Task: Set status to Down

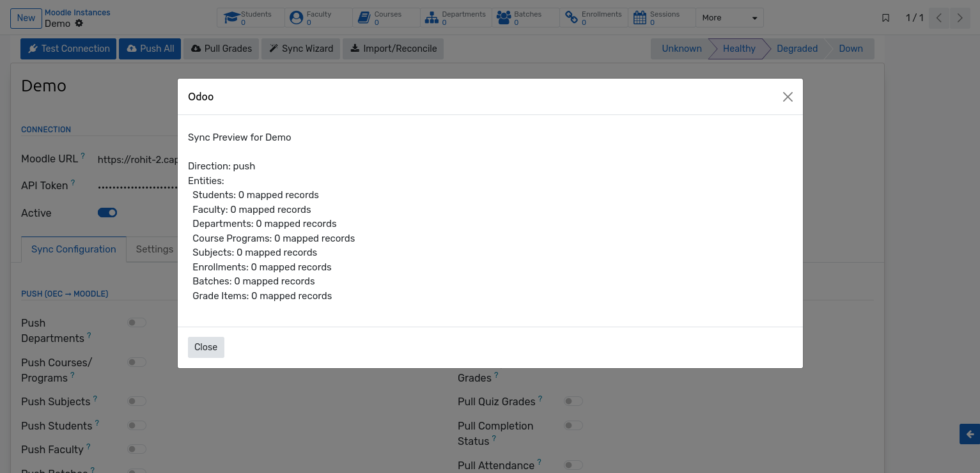Action: point(851,49)
